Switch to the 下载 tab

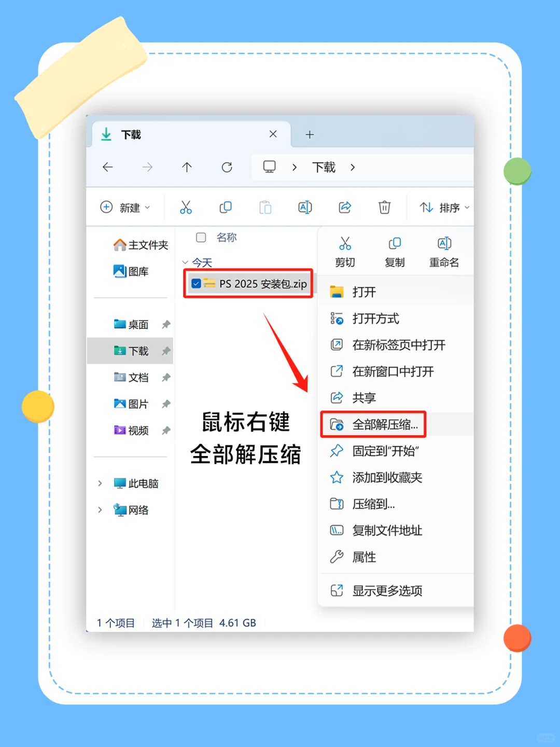pos(132,134)
